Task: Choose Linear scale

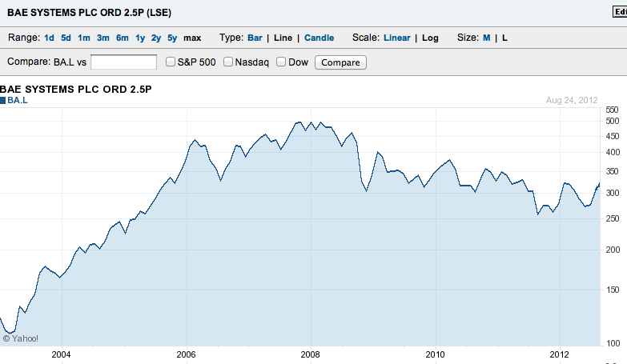Action: [x=397, y=38]
